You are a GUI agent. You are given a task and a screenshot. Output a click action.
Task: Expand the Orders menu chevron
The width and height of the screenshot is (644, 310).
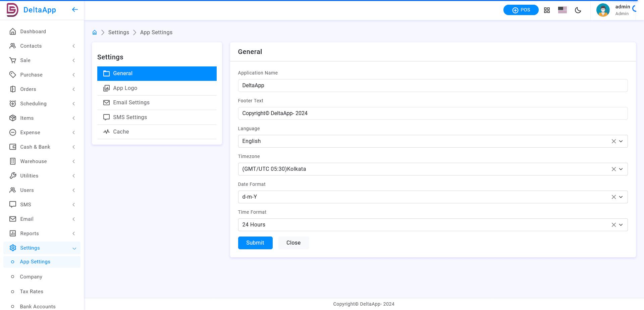(74, 89)
